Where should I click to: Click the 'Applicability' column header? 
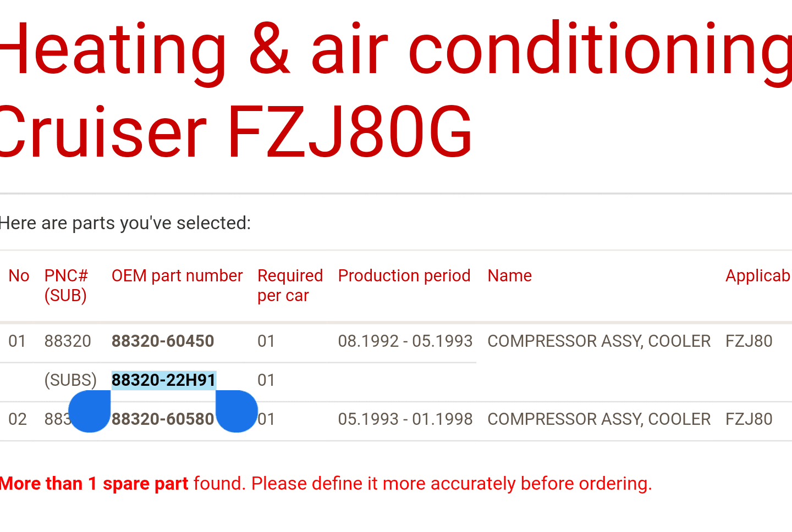pos(758,276)
